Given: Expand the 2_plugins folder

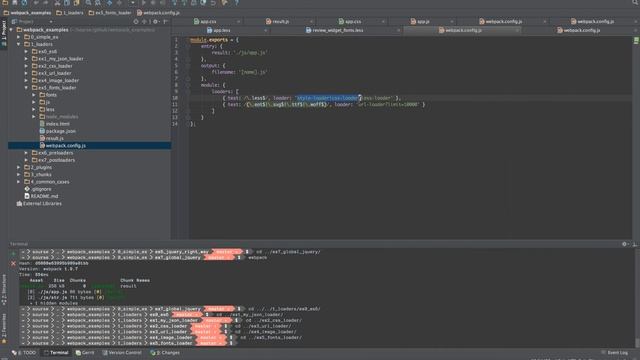Looking at the screenshot, I should (x=19, y=167).
